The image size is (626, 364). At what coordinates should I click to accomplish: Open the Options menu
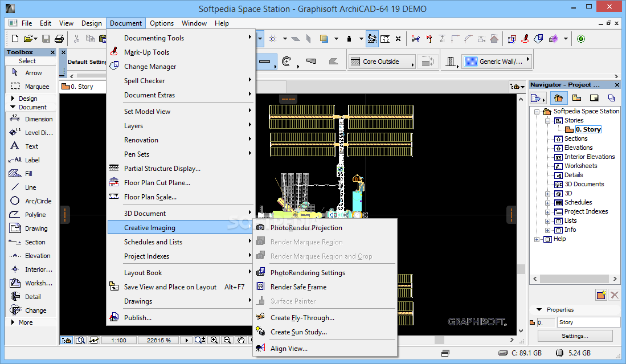[x=162, y=23]
